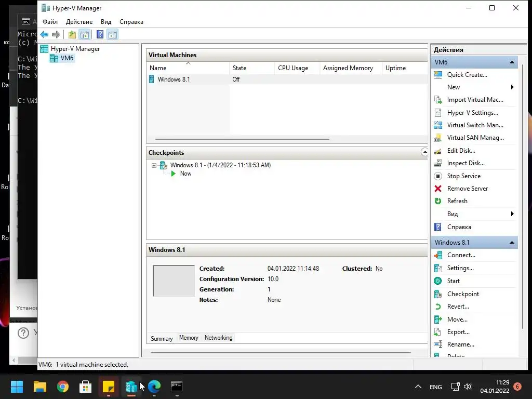Click the Revert arrow icon

tap(438, 307)
